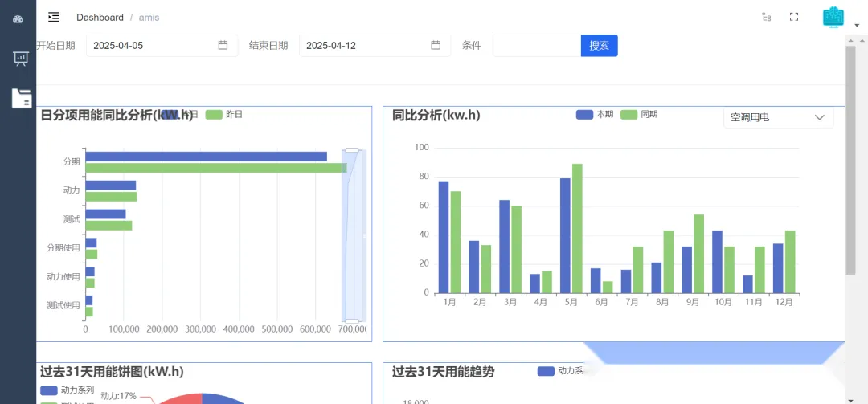Focus the 条件 condition input box
This screenshot has height=404, width=868.
(536, 46)
